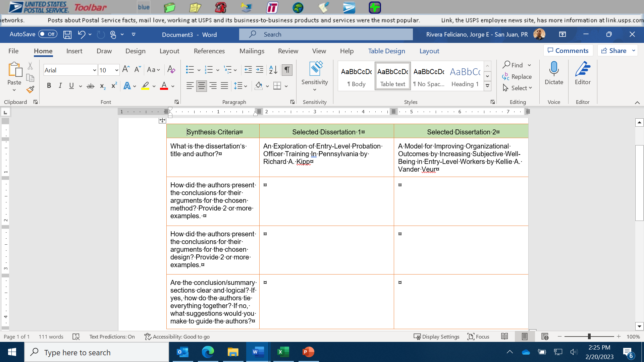
Task: Turn AutoSave on
Action: click(47, 34)
